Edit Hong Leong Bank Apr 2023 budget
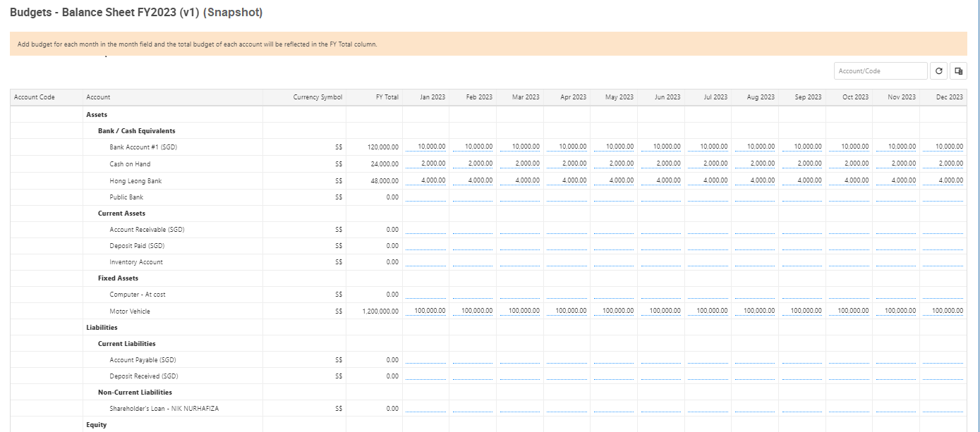 [567, 180]
